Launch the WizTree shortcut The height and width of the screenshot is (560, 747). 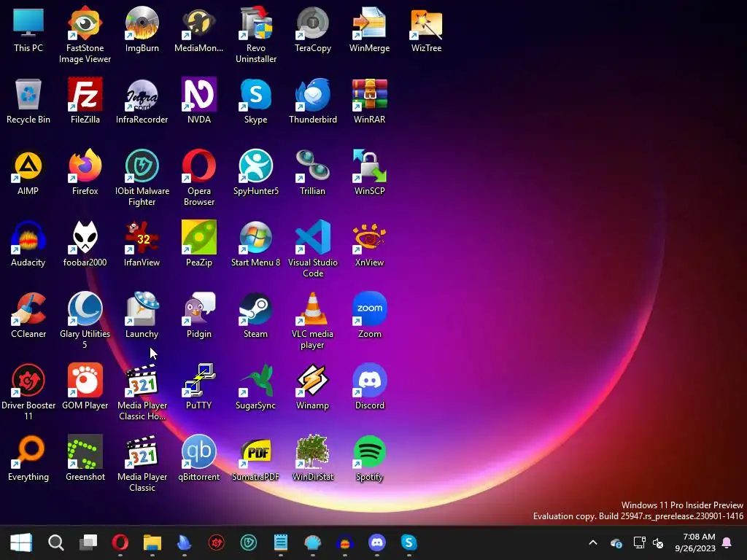(x=426, y=30)
